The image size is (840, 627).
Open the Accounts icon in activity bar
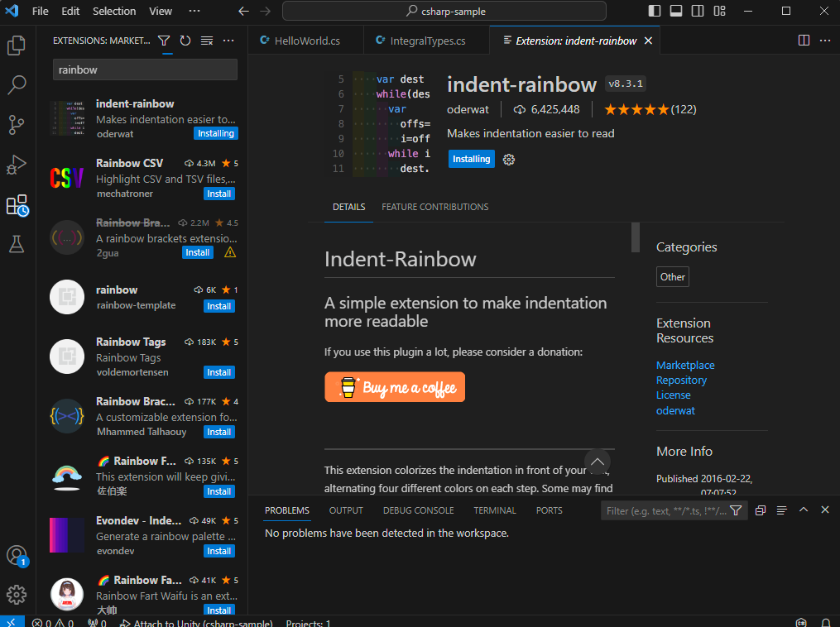17,555
